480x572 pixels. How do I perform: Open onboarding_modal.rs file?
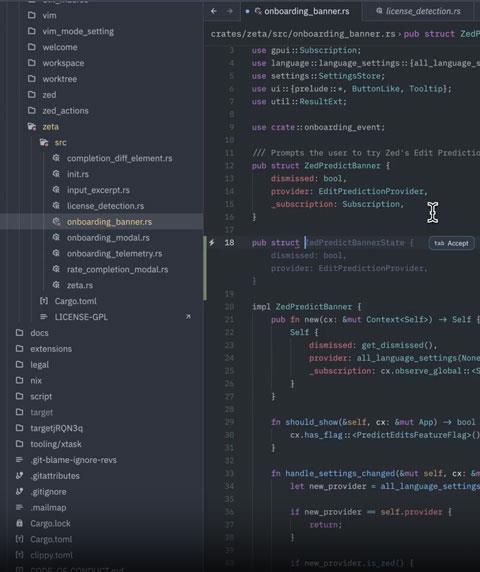coord(108,237)
